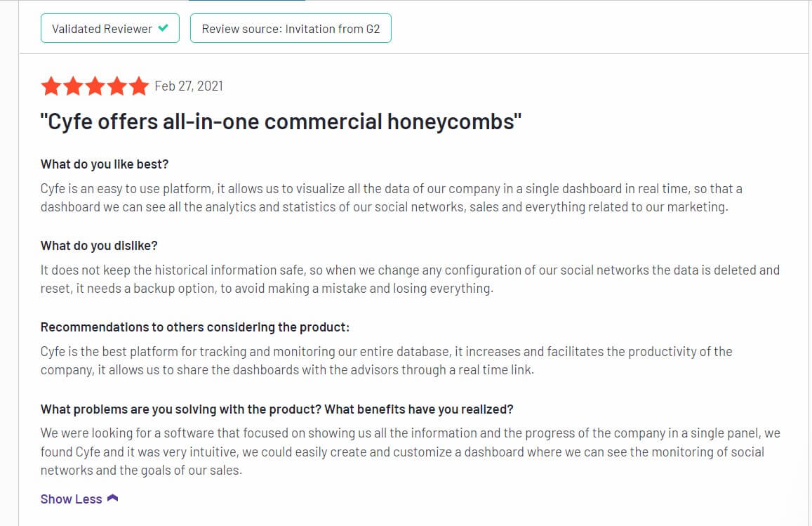Viewport: 812px width, 526px height.
Task: Click the paragraph about software in single panel
Action: pyautogui.click(x=410, y=452)
